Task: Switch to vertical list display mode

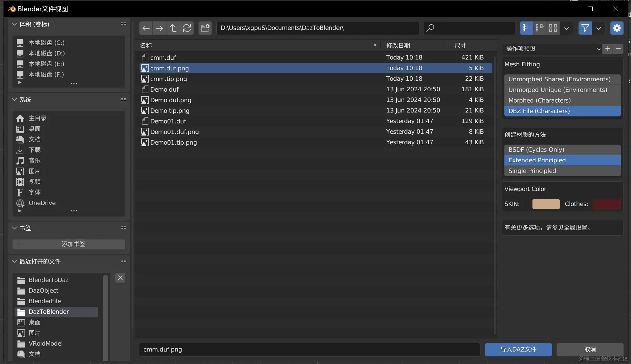Action: pyautogui.click(x=527, y=28)
